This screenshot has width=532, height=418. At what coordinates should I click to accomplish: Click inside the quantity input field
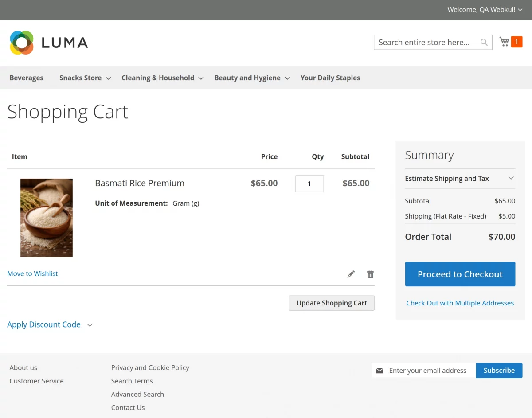pyautogui.click(x=309, y=184)
